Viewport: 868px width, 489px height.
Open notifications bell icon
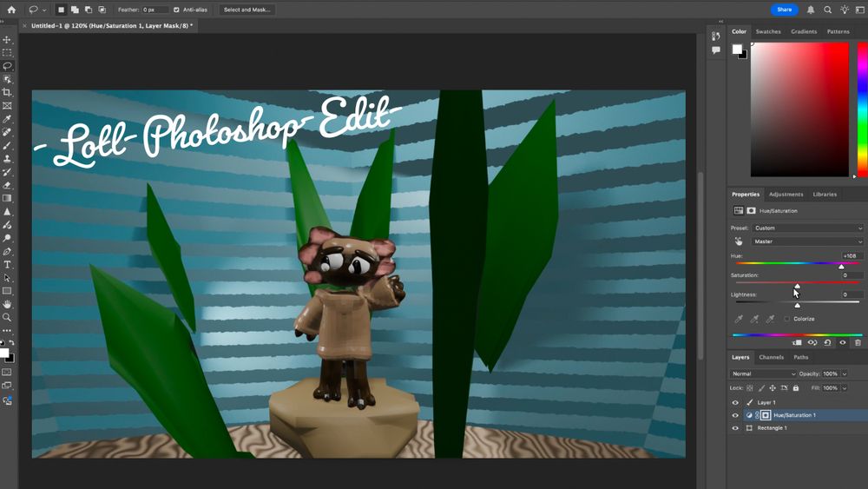811,10
